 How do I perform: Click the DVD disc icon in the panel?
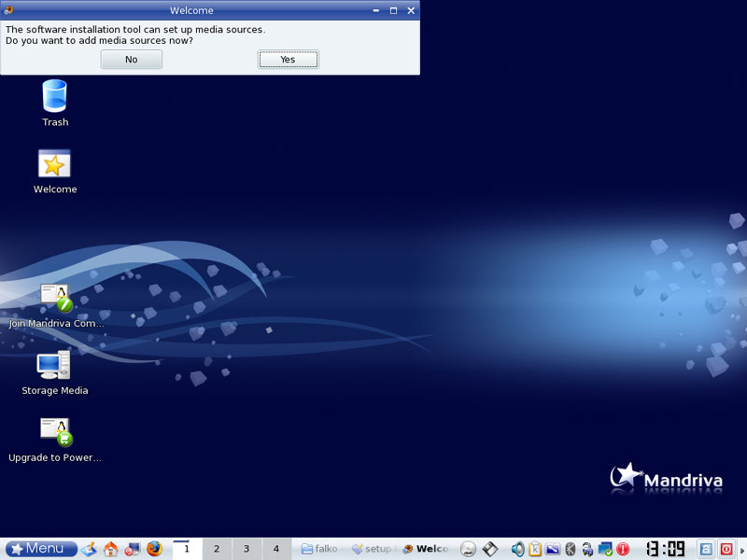click(469, 549)
